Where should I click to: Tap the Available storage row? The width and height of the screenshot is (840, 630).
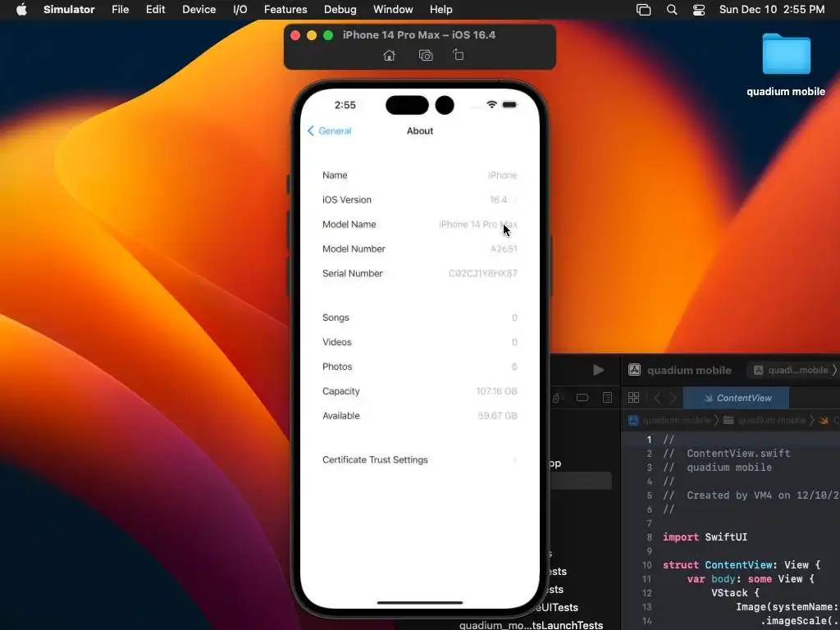tap(419, 416)
